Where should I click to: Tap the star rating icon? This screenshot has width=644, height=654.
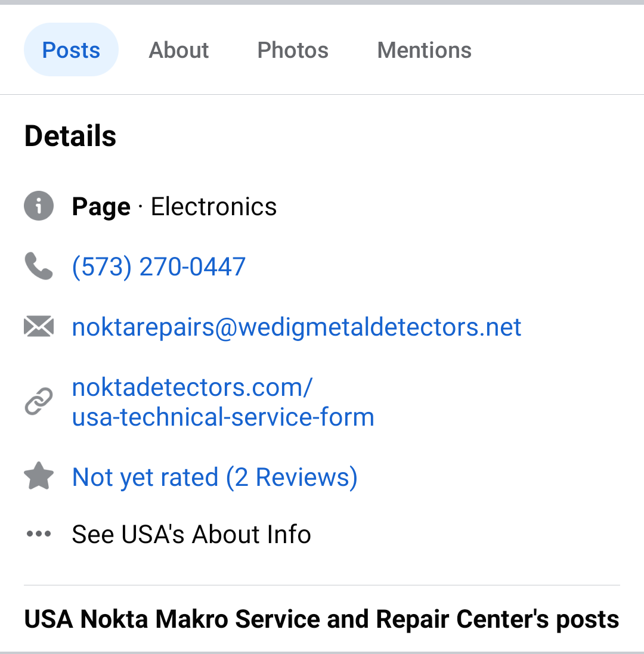coord(39,476)
